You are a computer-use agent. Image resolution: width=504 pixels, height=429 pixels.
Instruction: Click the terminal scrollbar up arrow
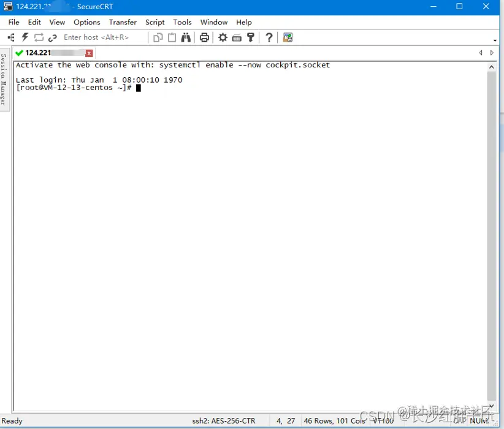(491, 67)
